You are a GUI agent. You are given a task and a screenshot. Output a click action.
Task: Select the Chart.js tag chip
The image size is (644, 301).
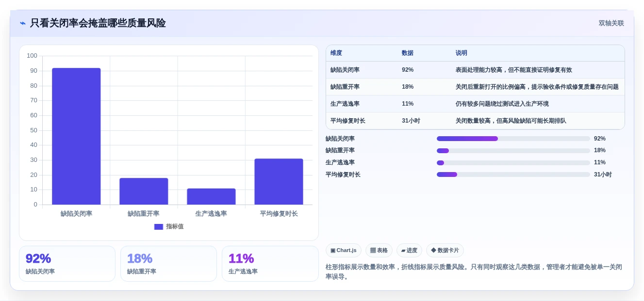344,251
